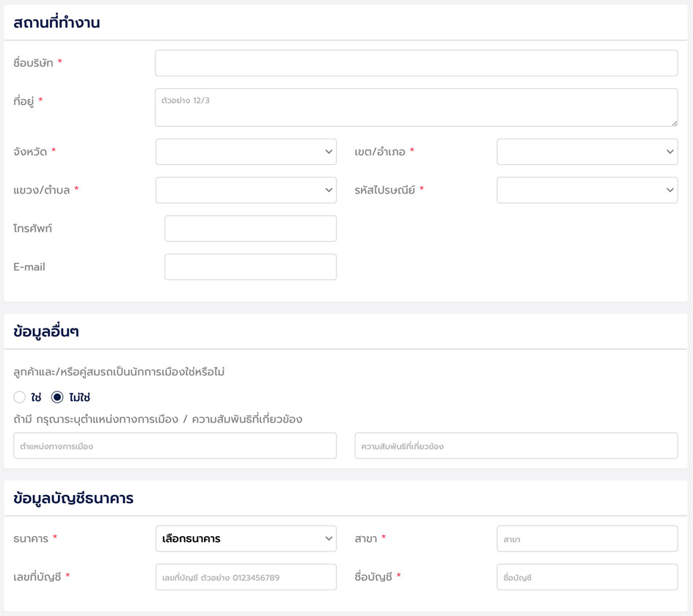Expand the รหัสไปรษณีย์ postal code dropdown
This screenshot has width=693, height=616.
click(587, 190)
